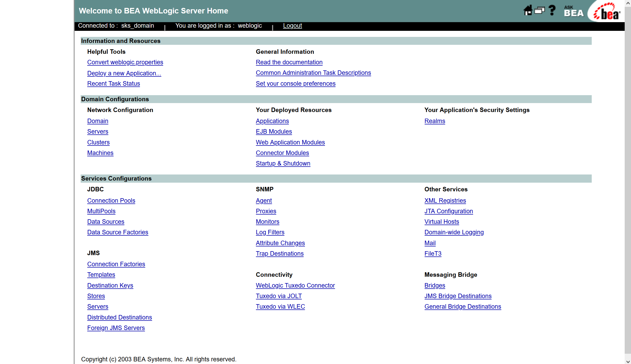Open WebLogic Tuxedo Connector link

[x=295, y=285]
